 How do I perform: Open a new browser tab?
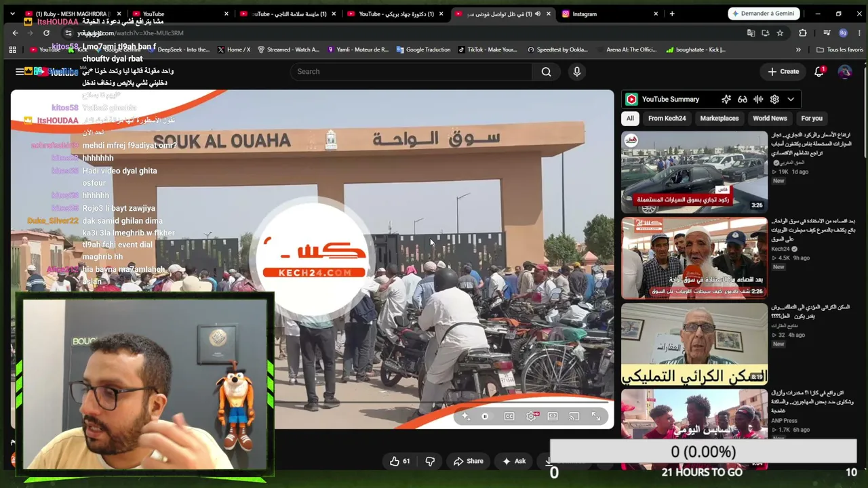pyautogui.click(x=672, y=14)
